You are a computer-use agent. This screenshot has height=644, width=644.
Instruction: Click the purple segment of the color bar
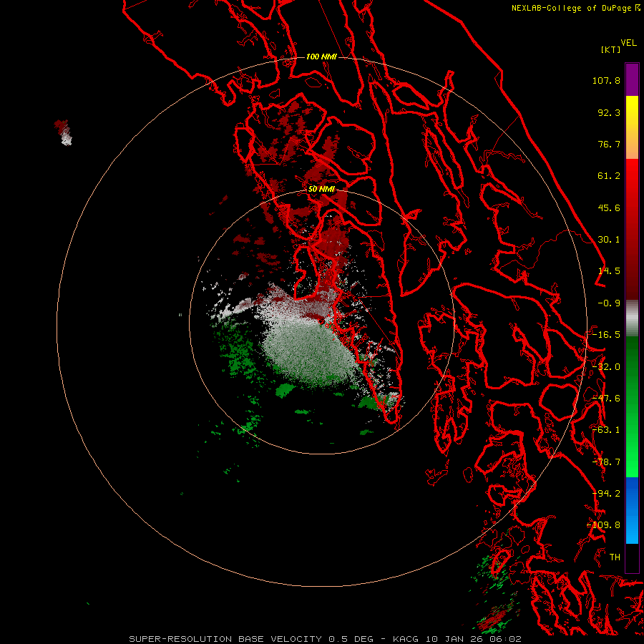coord(632,80)
